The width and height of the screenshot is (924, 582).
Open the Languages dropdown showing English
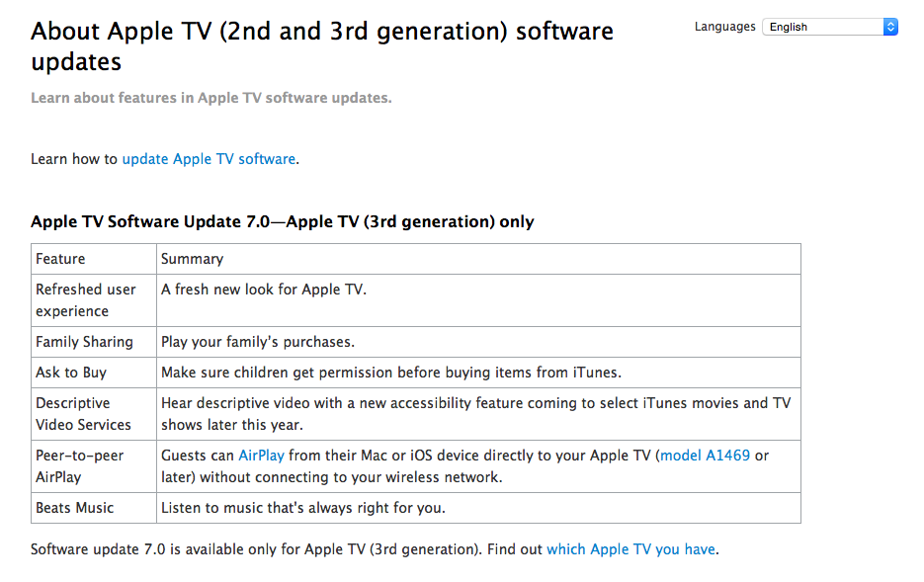tap(830, 27)
